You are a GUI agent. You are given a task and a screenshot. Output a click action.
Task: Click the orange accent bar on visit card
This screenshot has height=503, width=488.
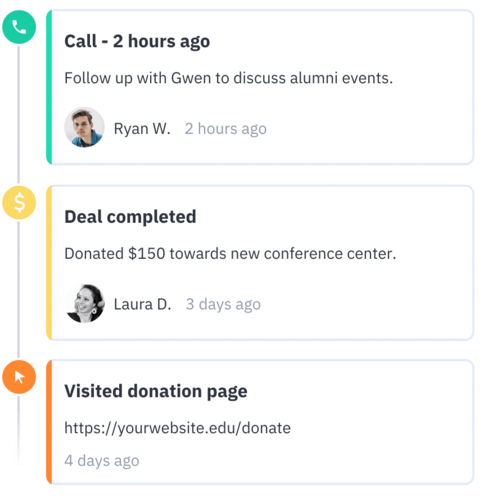[49, 422]
